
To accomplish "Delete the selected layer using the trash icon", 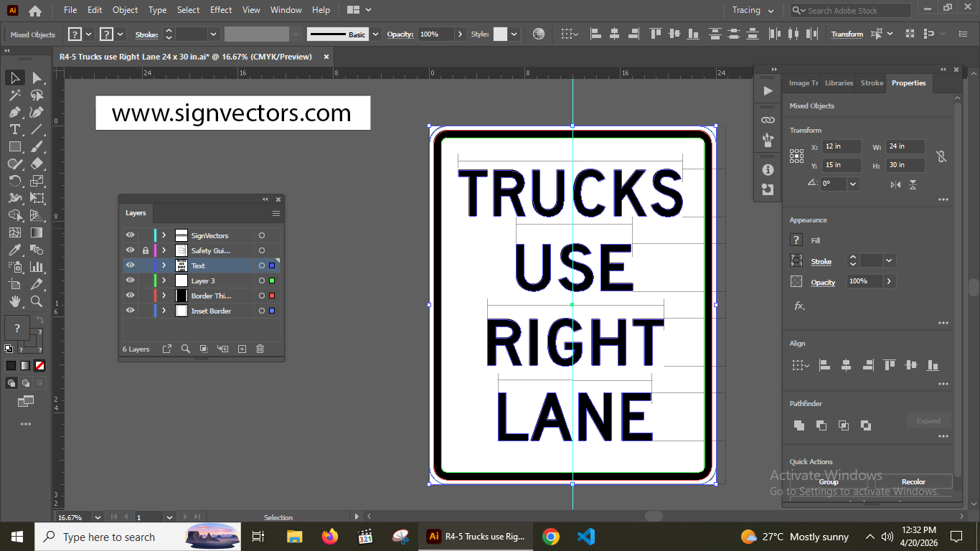I will tap(260, 349).
